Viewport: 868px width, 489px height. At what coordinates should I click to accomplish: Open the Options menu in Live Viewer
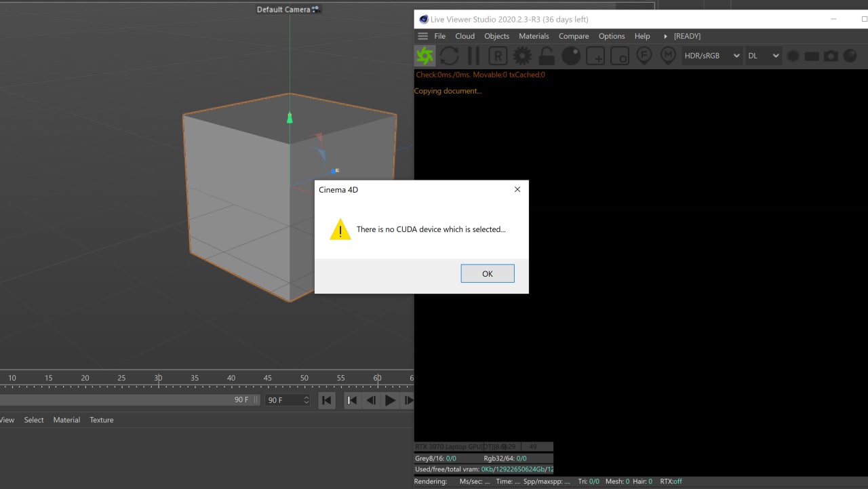pos(612,36)
